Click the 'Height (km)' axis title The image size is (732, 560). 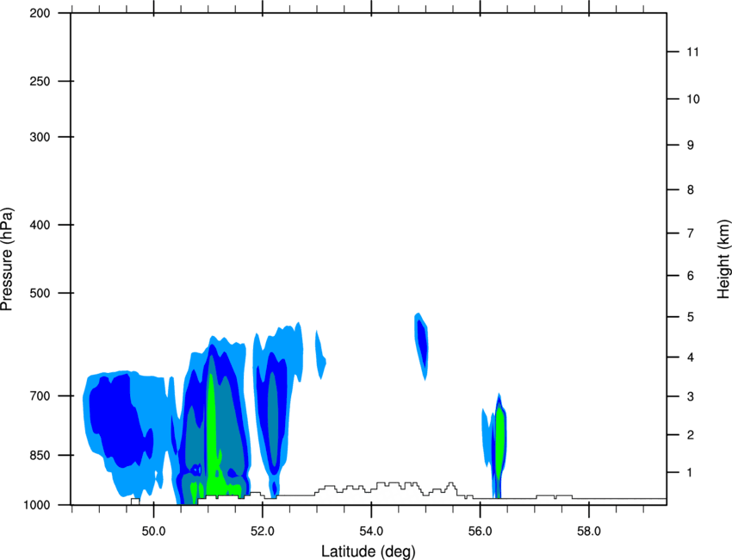tap(723, 259)
